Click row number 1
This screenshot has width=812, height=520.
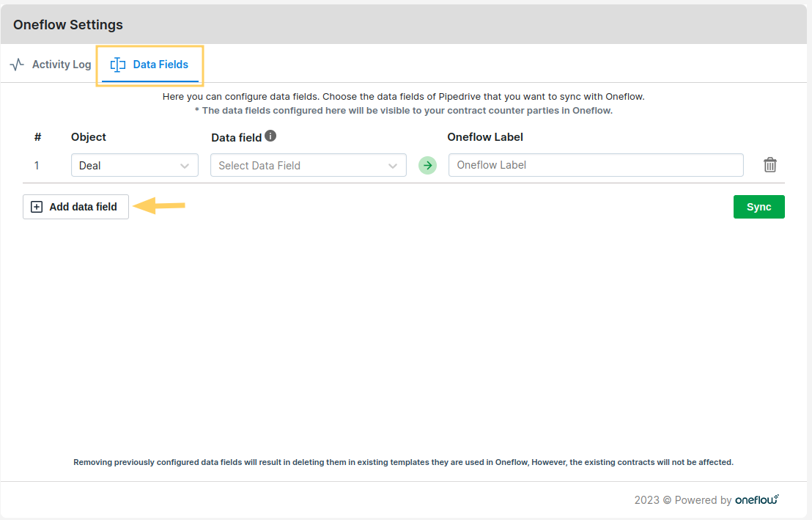37,165
